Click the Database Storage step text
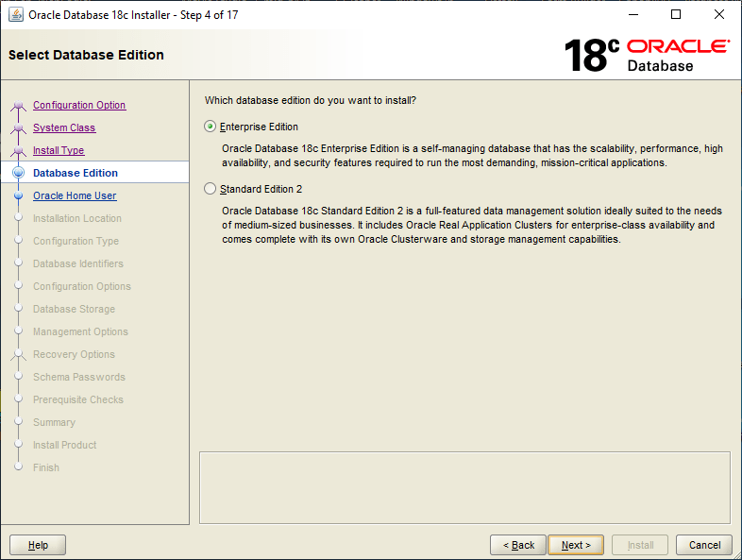The image size is (742, 560). coord(74,309)
